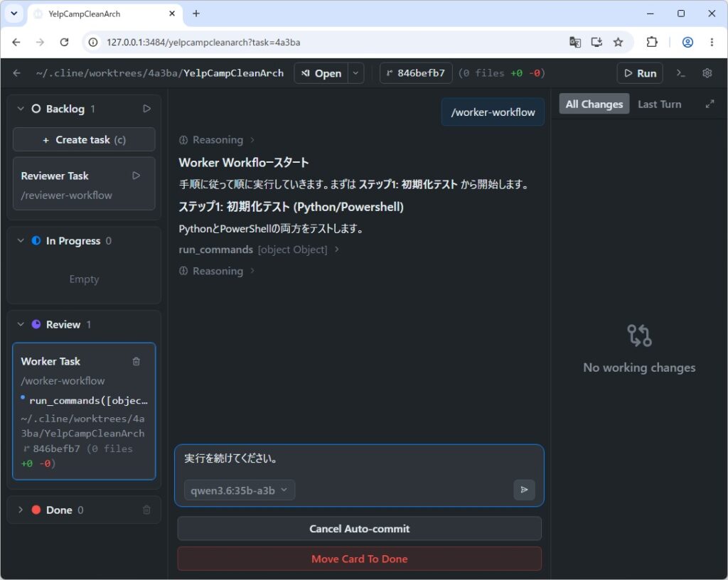The height and width of the screenshot is (580, 728).
Task: Click the /worker-workflow message bubble
Action: point(493,112)
